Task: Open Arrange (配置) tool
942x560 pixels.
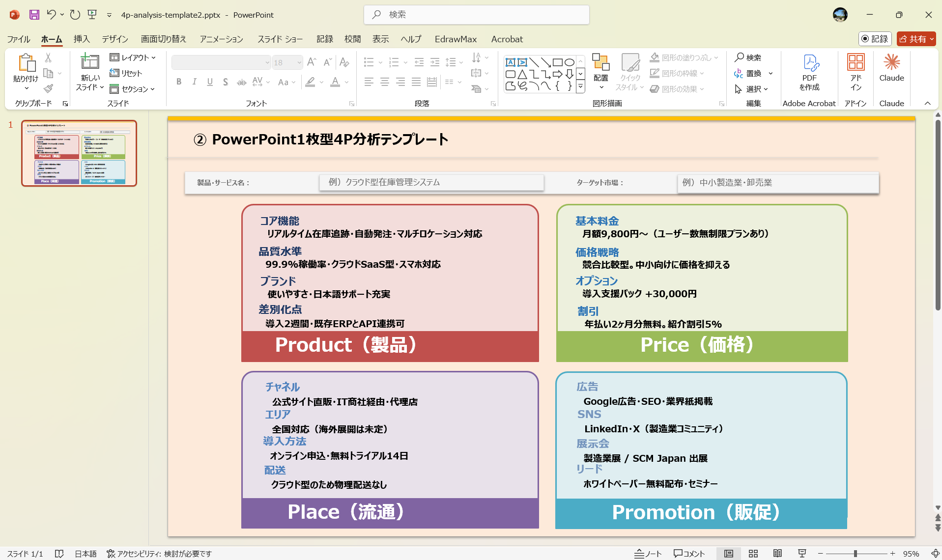Action: pyautogui.click(x=600, y=72)
